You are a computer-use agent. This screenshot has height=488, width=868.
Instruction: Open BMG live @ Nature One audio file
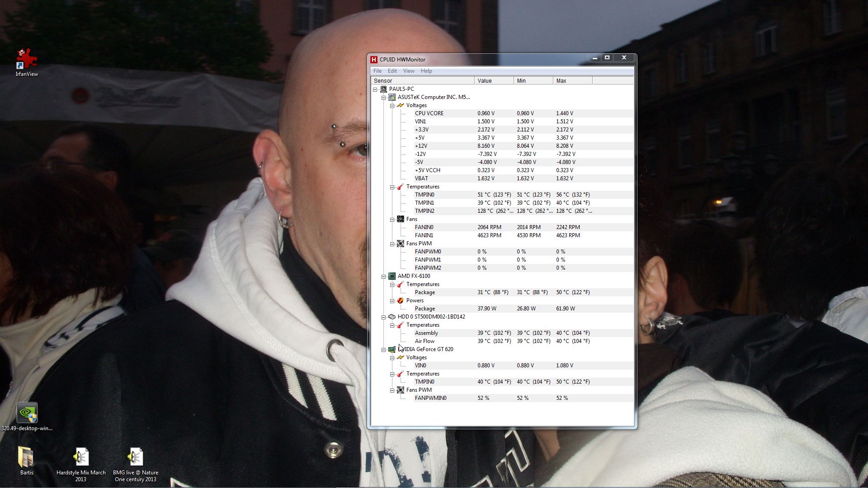(135, 457)
